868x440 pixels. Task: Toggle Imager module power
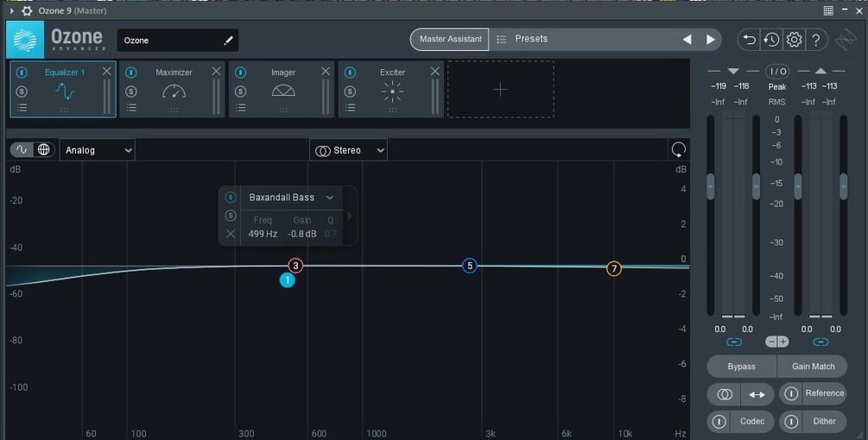(241, 72)
